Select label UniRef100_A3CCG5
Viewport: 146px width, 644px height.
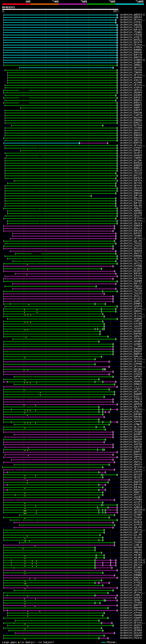point(131,588)
